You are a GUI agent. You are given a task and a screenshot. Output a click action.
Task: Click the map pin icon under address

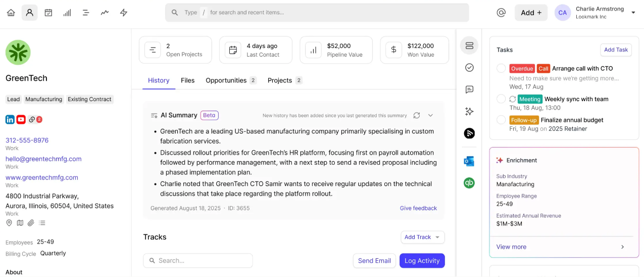pos(9,223)
